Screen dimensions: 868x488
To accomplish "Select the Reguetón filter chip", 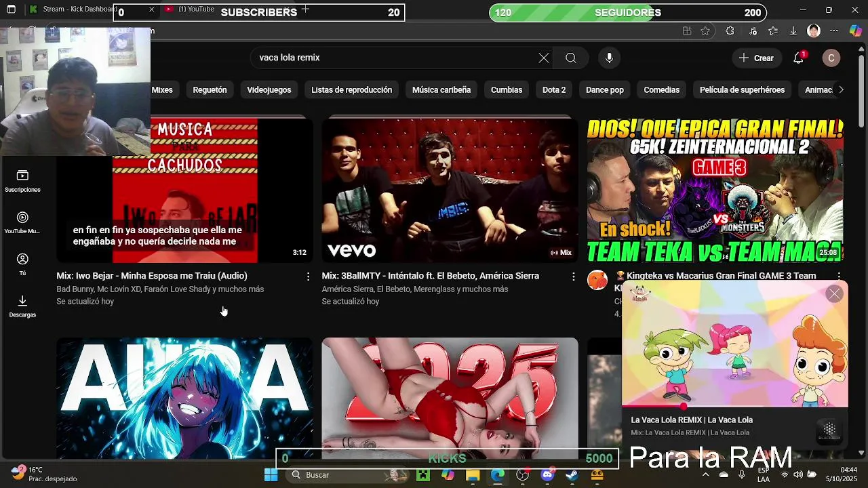I will coord(210,90).
